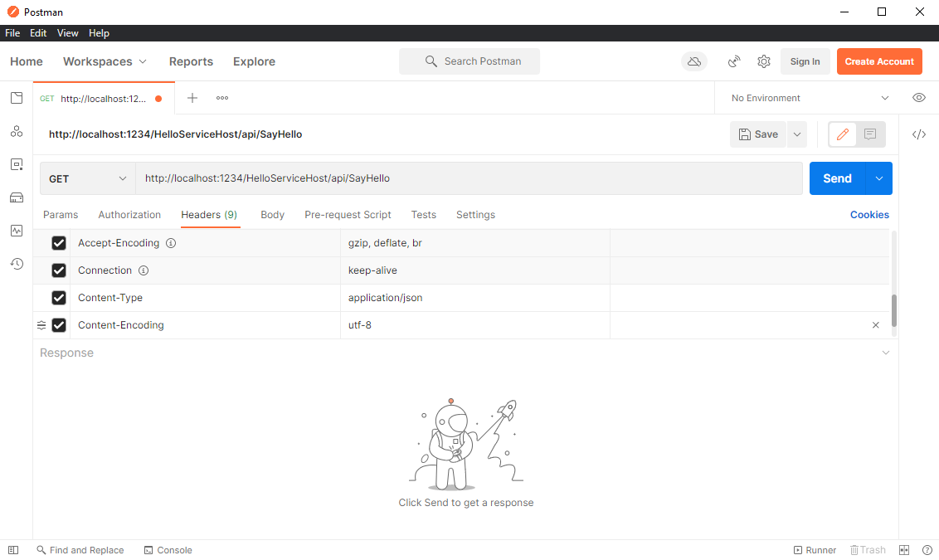Click the capture requests satellite icon

[x=734, y=61]
